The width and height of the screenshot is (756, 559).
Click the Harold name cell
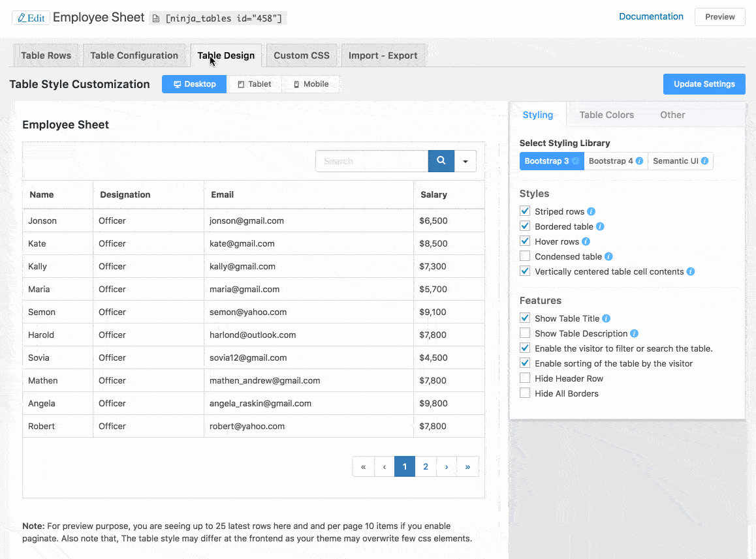(57, 335)
